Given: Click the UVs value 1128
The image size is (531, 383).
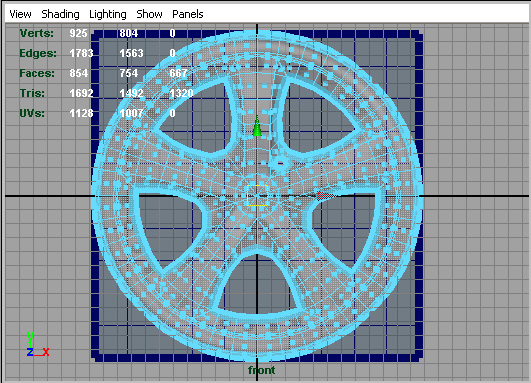Looking at the screenshot, I should point(81,113).
